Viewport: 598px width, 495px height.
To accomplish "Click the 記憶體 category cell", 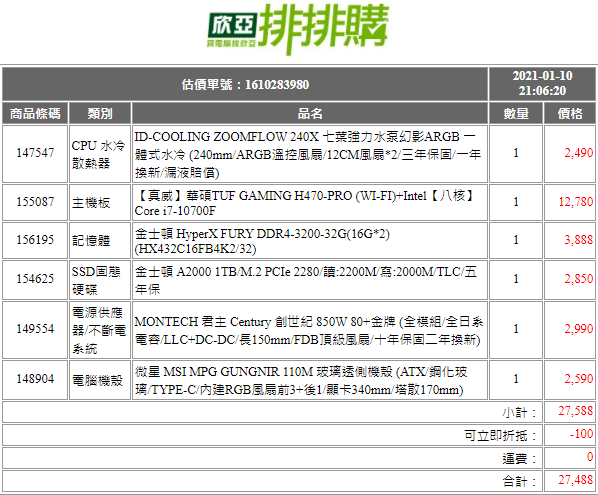I will (100, 240).
